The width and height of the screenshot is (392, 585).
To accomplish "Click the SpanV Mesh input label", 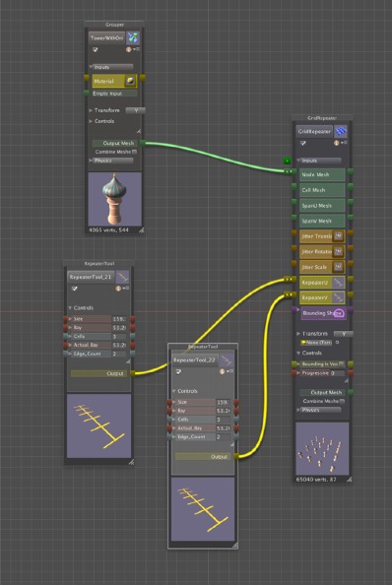I will pos(317,221).
